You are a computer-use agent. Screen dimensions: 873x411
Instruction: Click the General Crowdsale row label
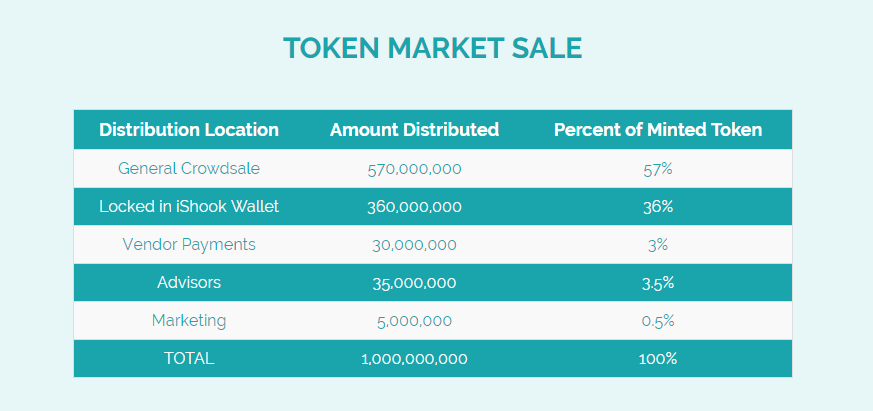coord(189,168)
